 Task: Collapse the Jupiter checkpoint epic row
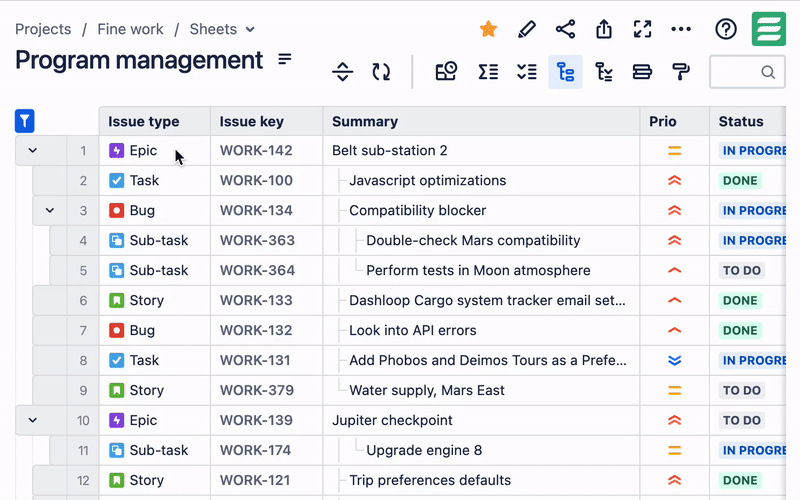(33, 420)
